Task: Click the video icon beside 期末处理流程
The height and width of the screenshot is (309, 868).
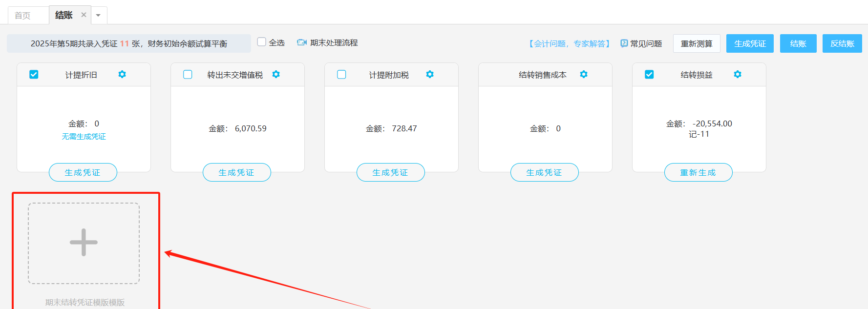Action: [x=302, y=42]
